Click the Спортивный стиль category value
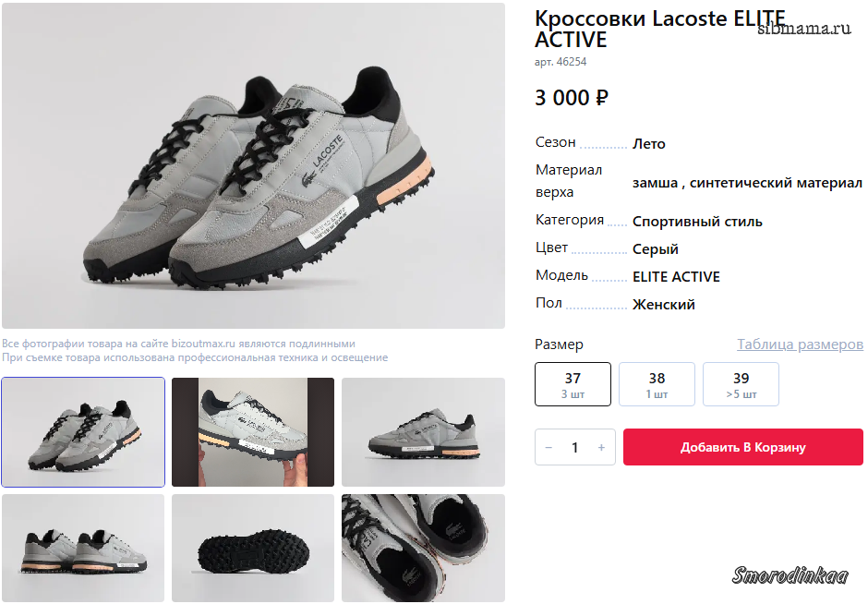The image size is (868, 604). (x=697, y=222)
